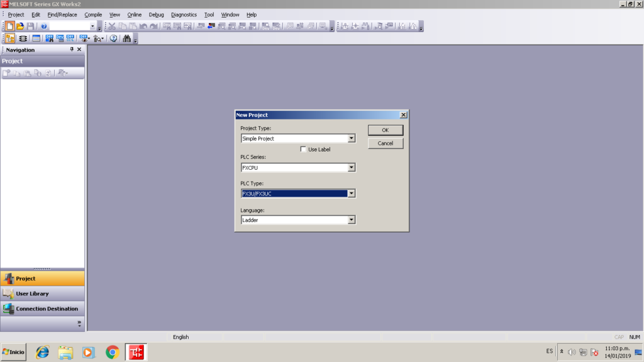This screenshot has height=362, width=644.
Task: Open Windows Explorer folder from taskbar
Action: tap(65, 352)
